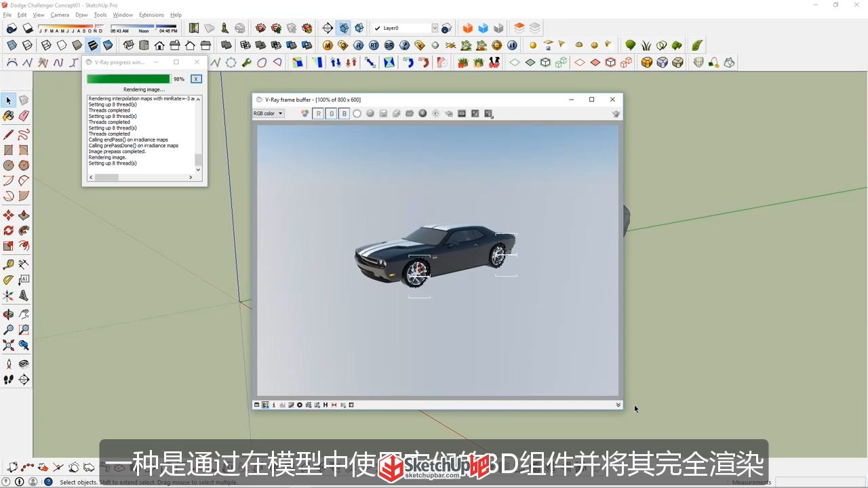Select the Line pencil tool
Viewport: 868px width, 488px height.
(x=9, y=134)
